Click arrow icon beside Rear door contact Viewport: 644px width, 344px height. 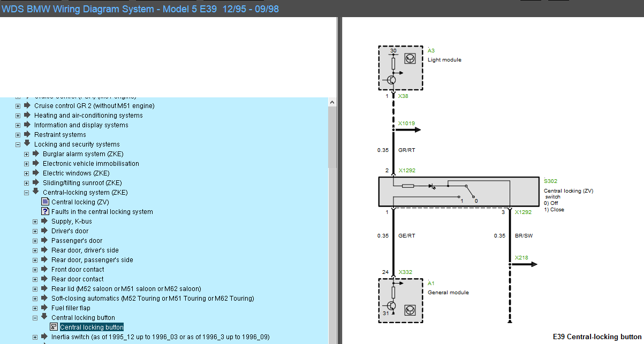pos(44,279)
